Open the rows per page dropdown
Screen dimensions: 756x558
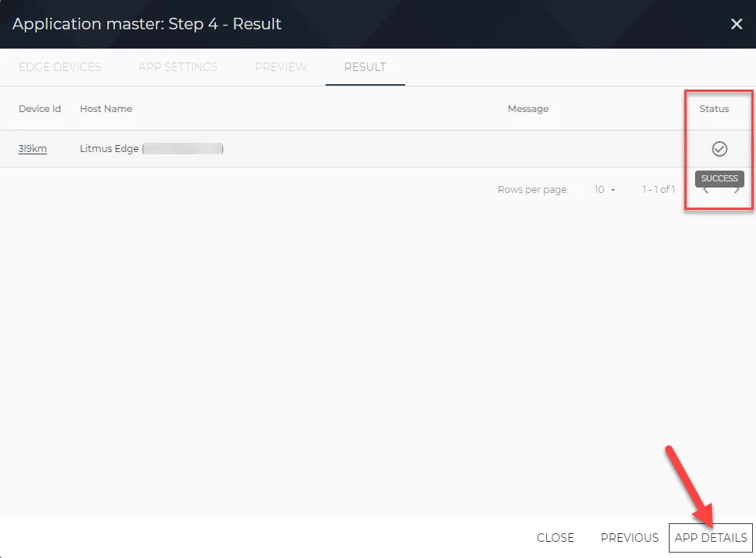[x=605, y=190]
